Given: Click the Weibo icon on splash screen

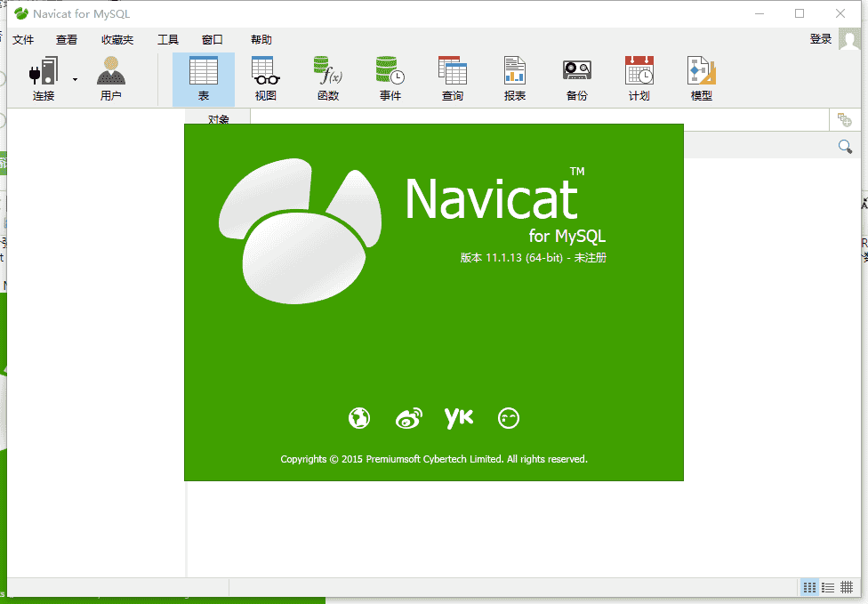Looking at the screenshot, I should [x=409, y=417].
